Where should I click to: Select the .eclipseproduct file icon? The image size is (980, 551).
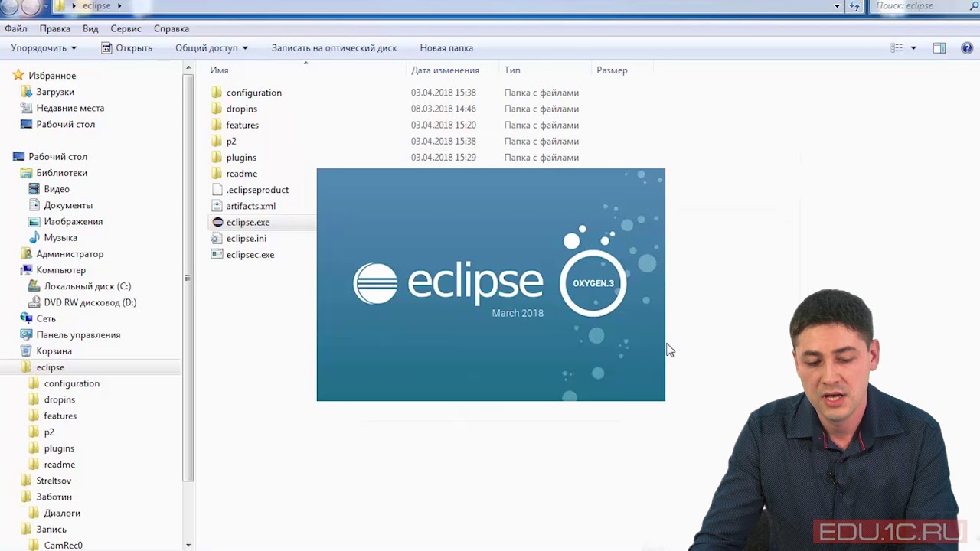click(x=217, y=190)
